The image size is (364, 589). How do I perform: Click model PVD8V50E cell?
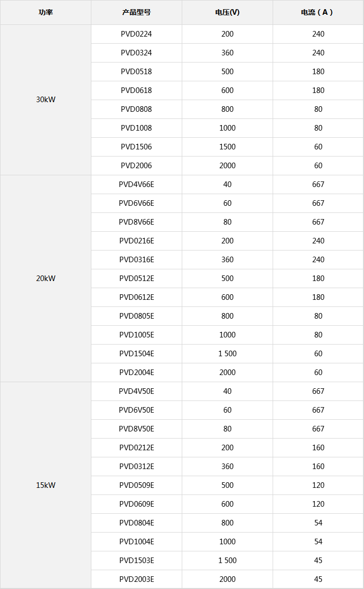tap(136, 428)
